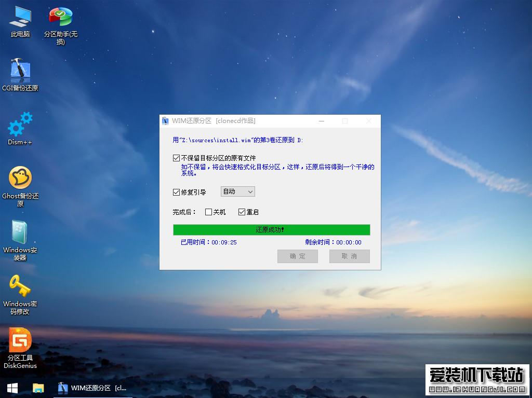The width and height of the screenshot is (532, 398).
Task: Close the WIM还原分区 dialog
Action: click(369, 121)
